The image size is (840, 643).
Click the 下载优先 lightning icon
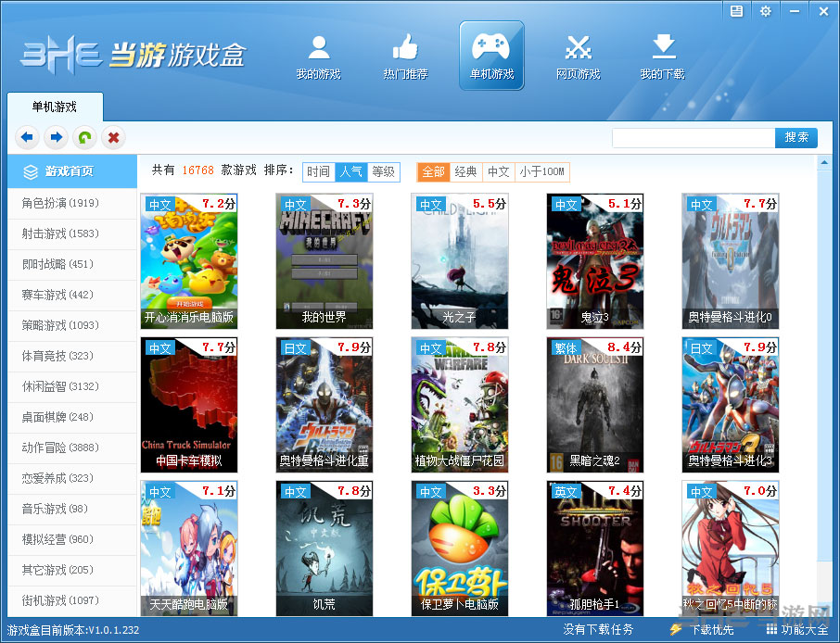[x=676, y=630]
